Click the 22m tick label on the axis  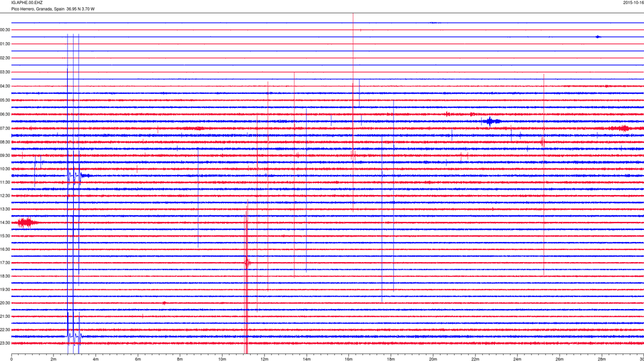pos(475,359)
